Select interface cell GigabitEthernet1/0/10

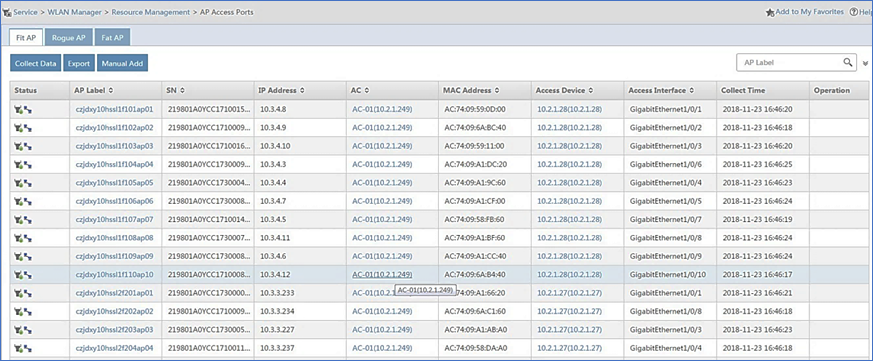(668, 275)
